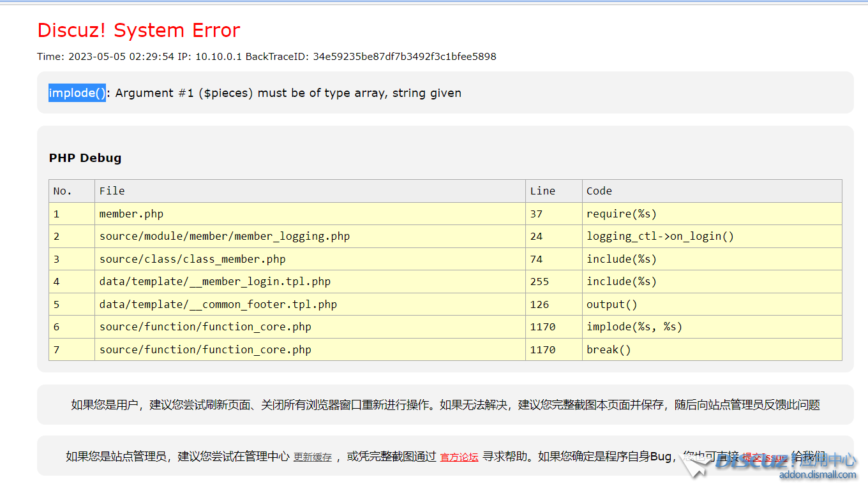Click the PHP Debug section title
This screenshot has width=868, height=491.
coord(85,158)
